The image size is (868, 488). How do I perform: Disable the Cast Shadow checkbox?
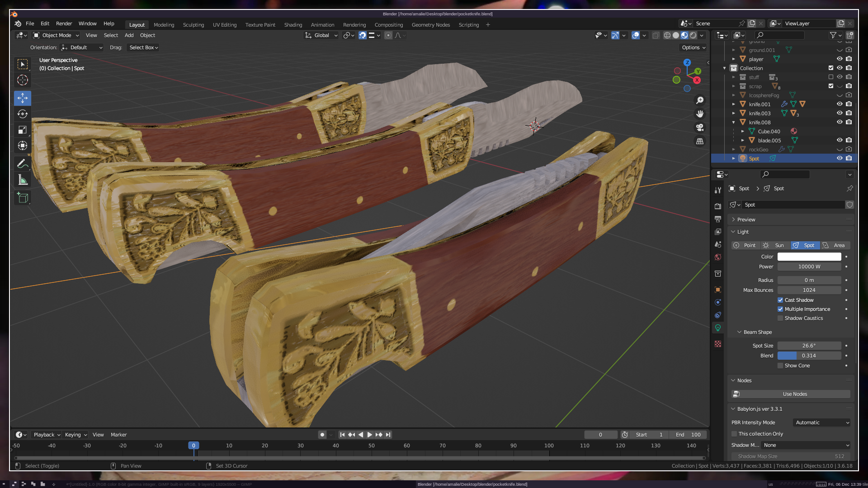(x=780, y=300)
